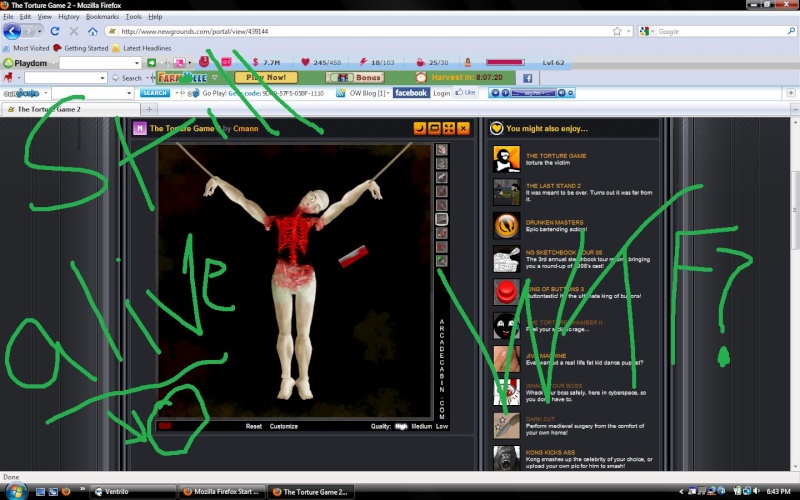This screenshot has height=500, width=800.
Task: Set Quality to Low
Action: (442, 427)
